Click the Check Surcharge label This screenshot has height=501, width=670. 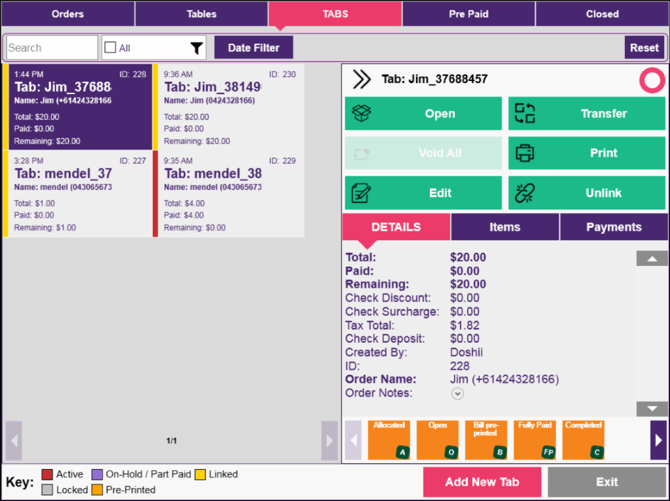pos(392,312)
